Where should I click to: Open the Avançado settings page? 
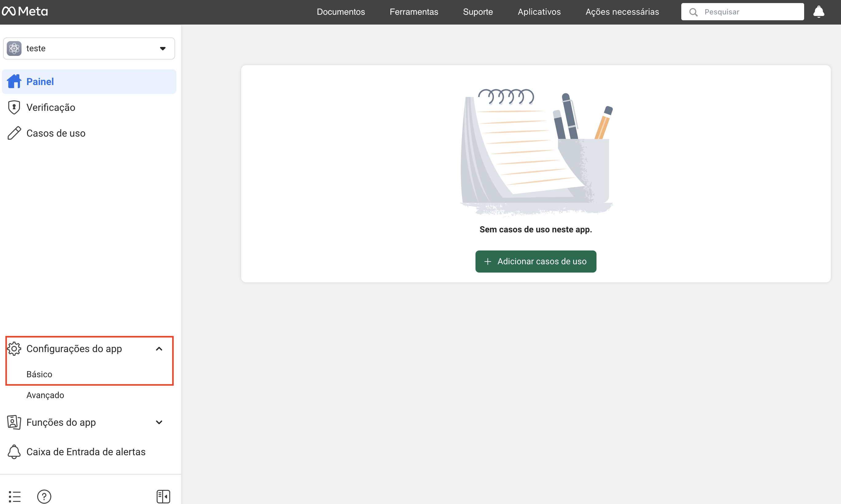[45, 395]
